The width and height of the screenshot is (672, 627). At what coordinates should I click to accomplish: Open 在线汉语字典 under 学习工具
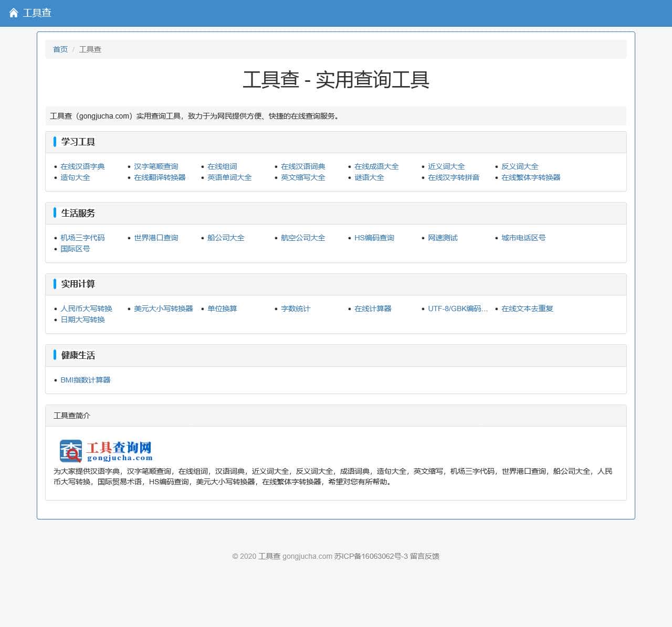[x=83, y=166]
